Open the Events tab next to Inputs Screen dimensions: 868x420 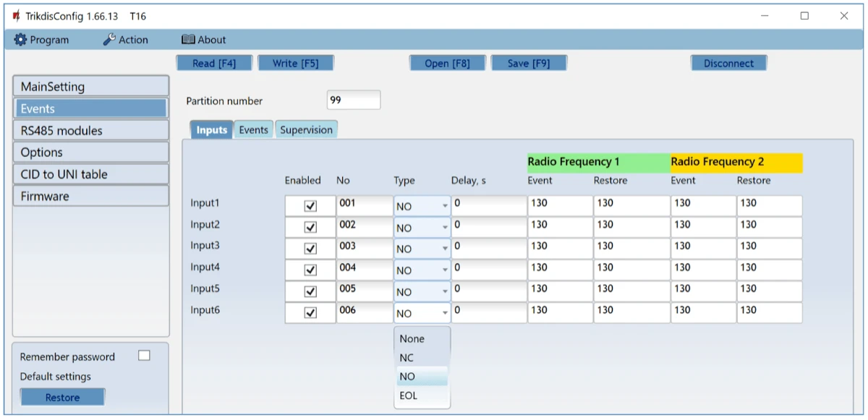click(253, 130)
